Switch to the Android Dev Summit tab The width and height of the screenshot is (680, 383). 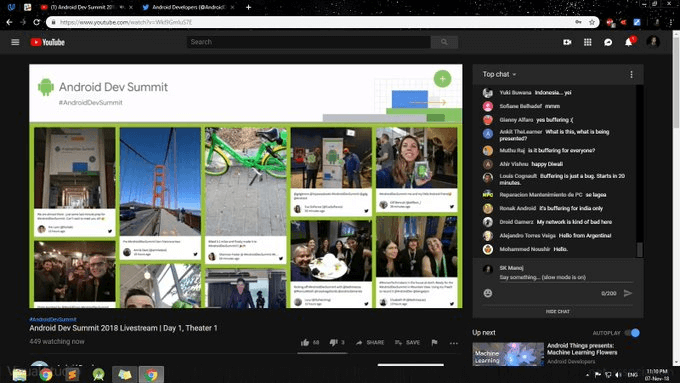point(82,7)
